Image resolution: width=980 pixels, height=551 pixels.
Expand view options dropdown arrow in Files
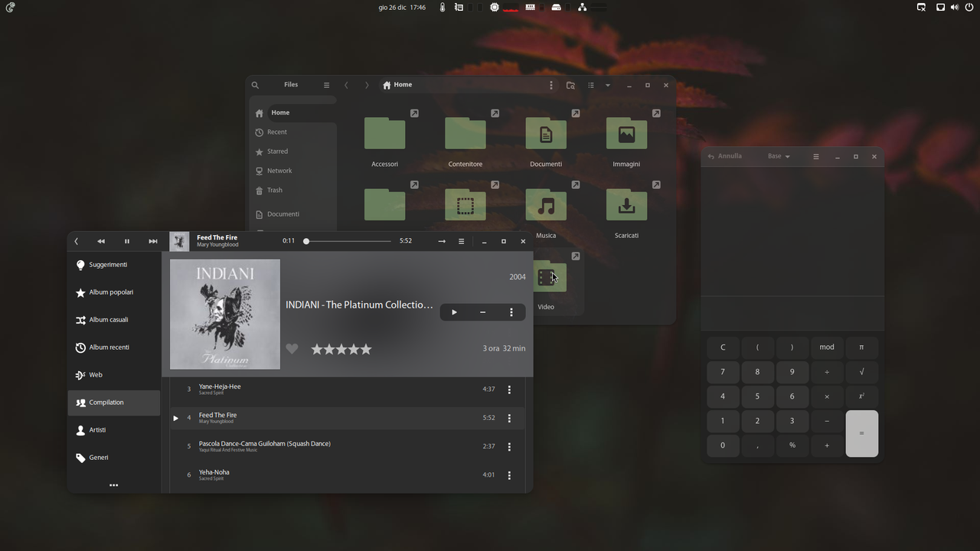[x=608, y=85]
